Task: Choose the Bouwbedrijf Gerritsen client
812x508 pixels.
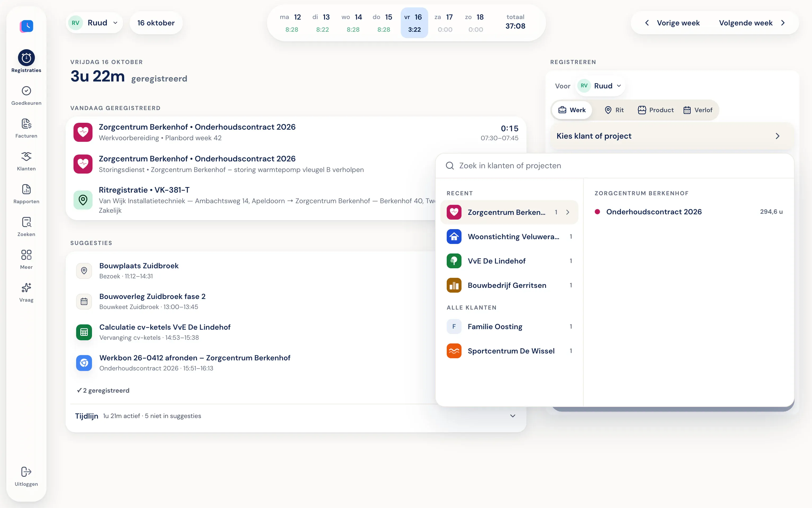Action: coord(509,285)
